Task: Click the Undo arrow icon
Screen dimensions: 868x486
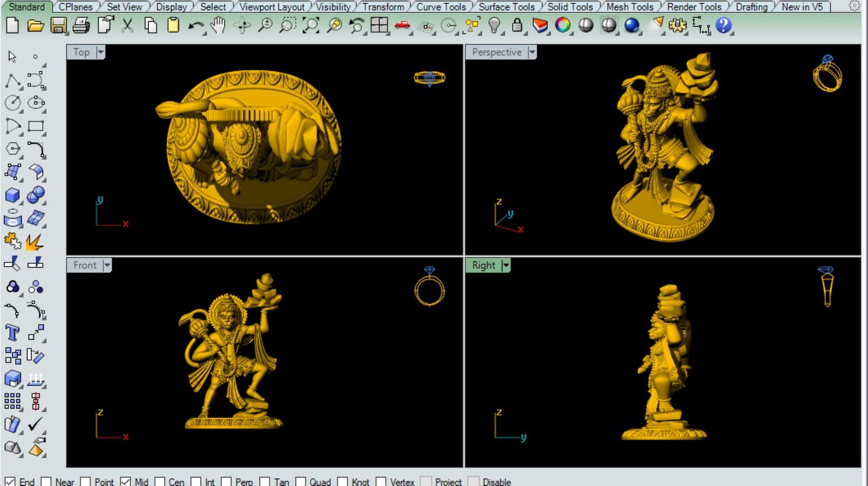Action: coord(195,26)
